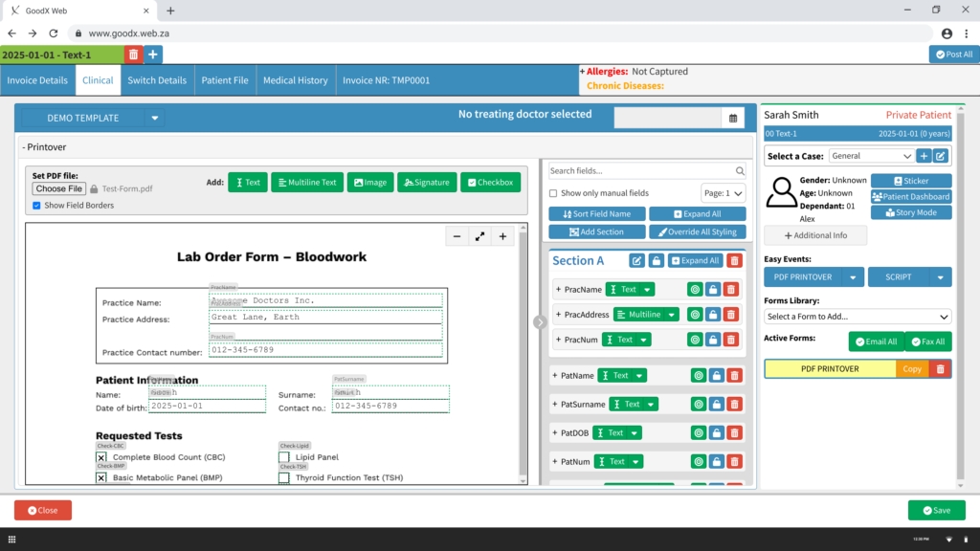Image resolution: width=980 pixels, height=551 pixels.
Task: Add a Multiline Text field
Action: (x=307, y=183)
